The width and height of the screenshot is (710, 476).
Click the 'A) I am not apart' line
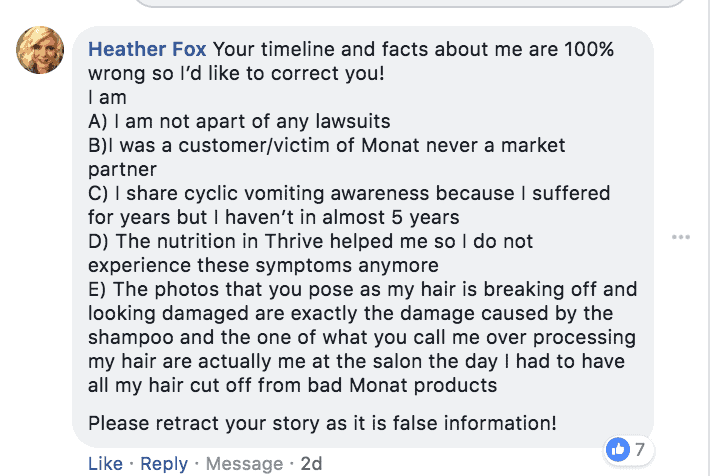pyautogui.click(x=239, y=121)
